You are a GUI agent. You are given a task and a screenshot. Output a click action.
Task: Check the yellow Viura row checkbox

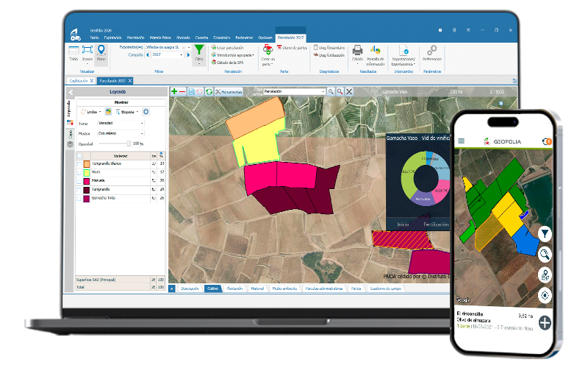[79, 173]
